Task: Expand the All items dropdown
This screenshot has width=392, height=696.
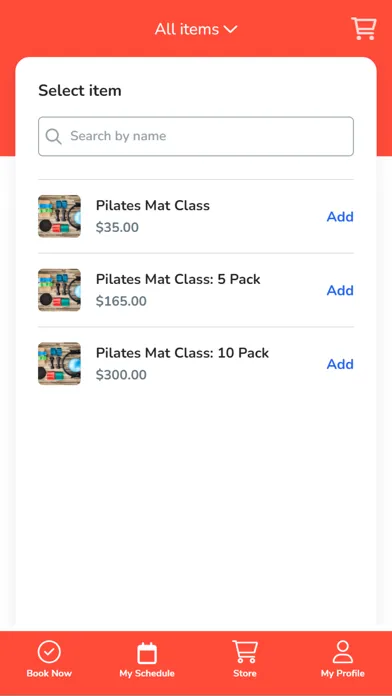Action: 196,29
